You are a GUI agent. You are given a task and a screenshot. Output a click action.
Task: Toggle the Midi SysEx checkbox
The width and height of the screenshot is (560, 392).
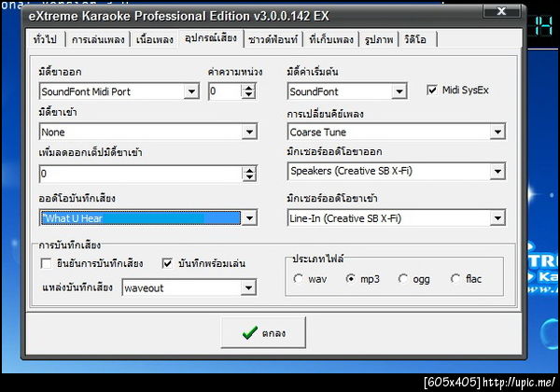pos(432,90)
